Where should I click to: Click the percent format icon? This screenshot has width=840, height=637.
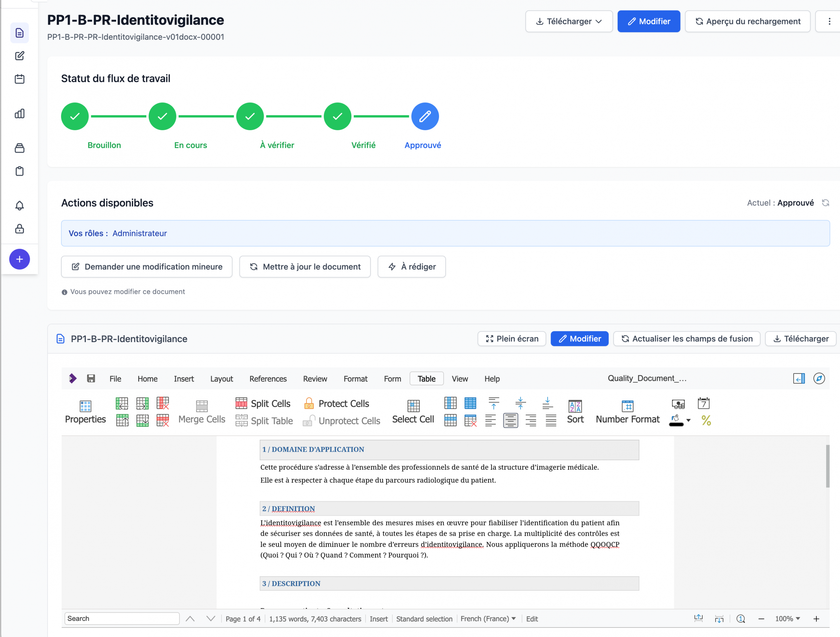pos(706,421)
